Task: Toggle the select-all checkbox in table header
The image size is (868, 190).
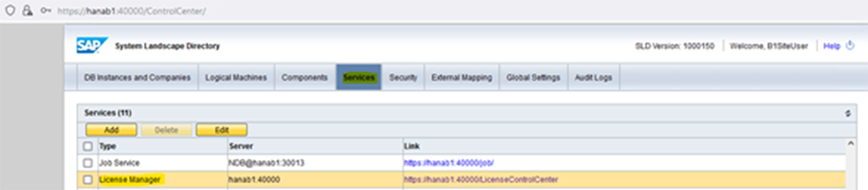Action: 87,146
